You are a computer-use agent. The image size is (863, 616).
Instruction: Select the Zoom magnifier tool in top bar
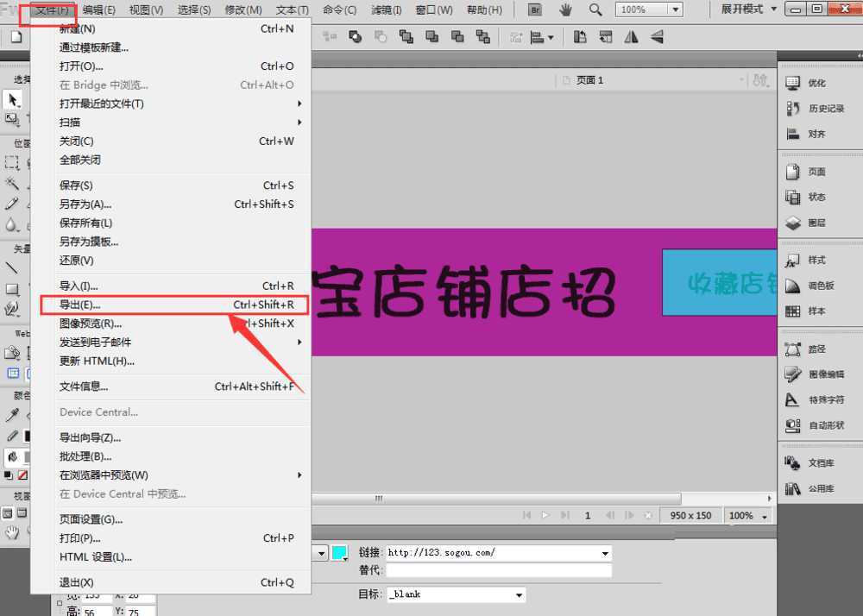595,9
